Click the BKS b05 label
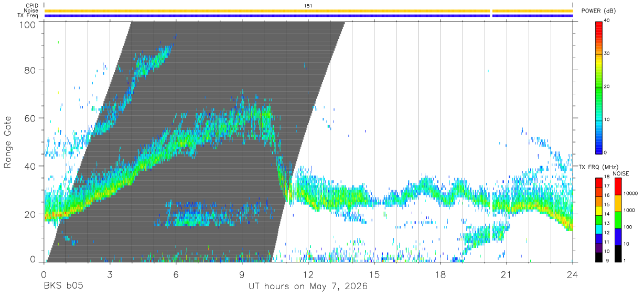Image resolution: width=644 pixels, height=297 pixels. tap(62, 286)
